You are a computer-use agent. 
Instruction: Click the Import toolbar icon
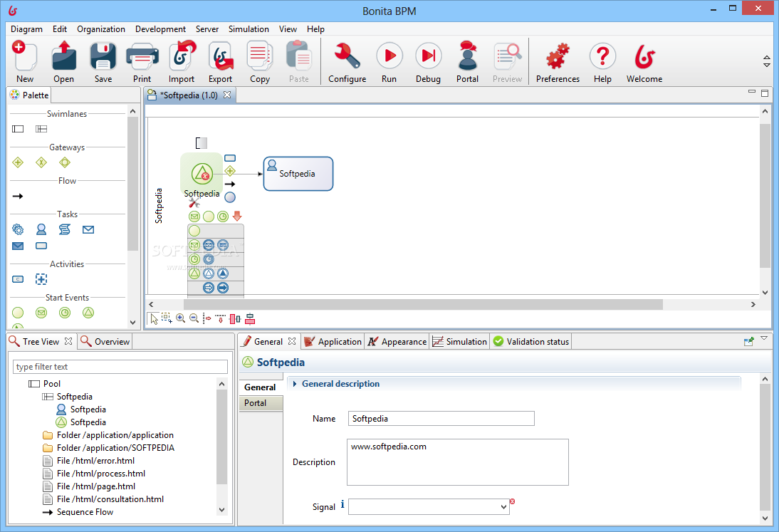tap(182, 57)
